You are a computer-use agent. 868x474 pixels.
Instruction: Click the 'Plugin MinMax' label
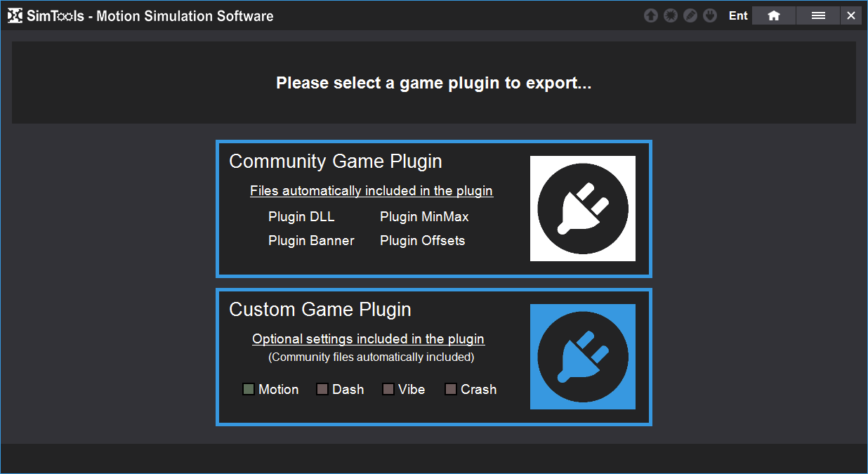(424, 217)
